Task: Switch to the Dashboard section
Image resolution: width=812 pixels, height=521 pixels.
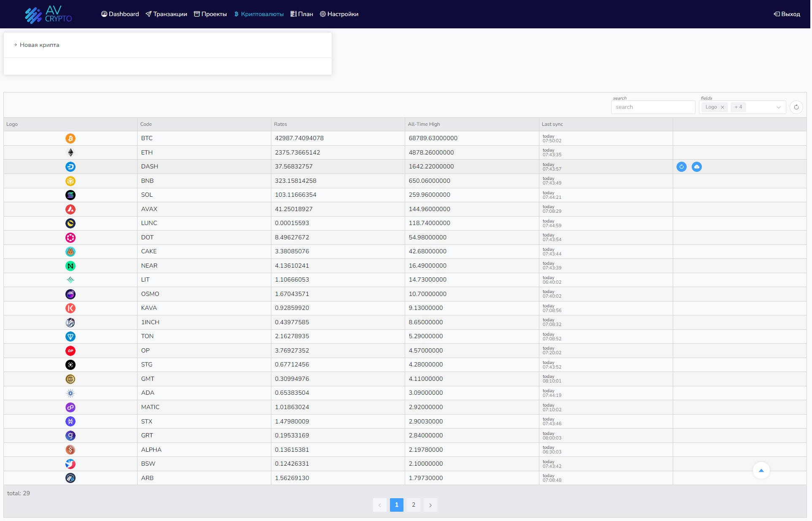Action: click(120, 14)
